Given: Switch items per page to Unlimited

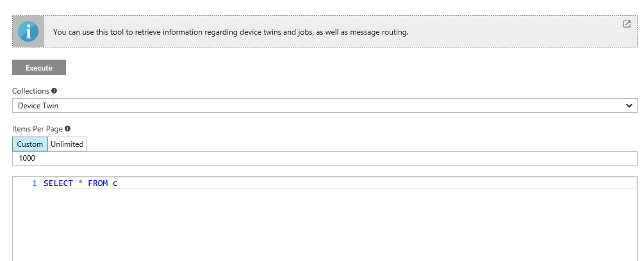Looking at the screenshot, I should tap(67, 144).
